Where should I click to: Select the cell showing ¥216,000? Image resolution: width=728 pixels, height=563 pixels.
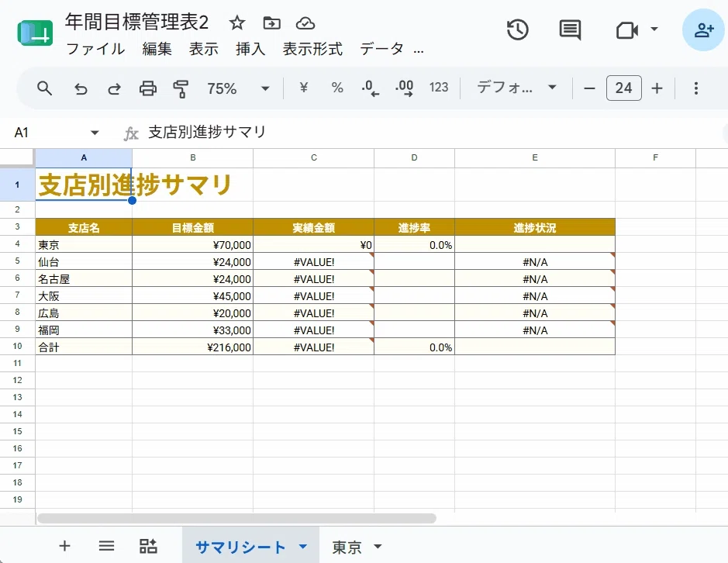coord(193,347)
